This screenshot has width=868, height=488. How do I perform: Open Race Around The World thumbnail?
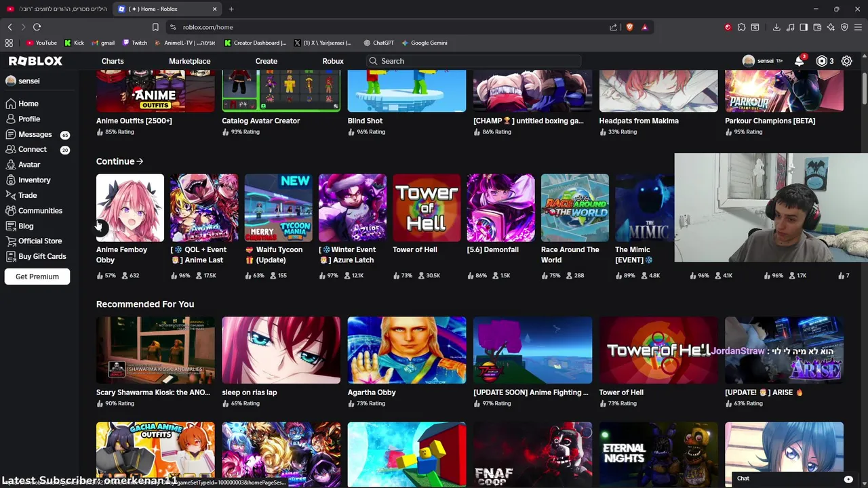tap(575, 207)
